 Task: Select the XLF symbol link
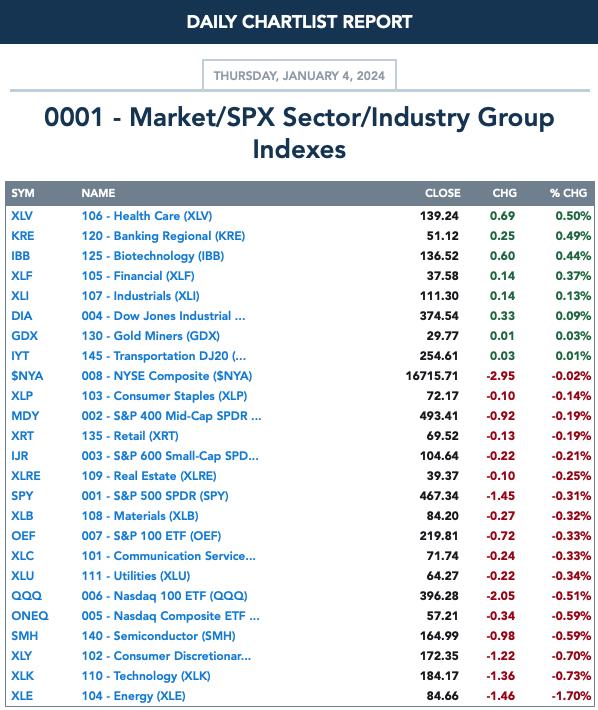point(22,276)
